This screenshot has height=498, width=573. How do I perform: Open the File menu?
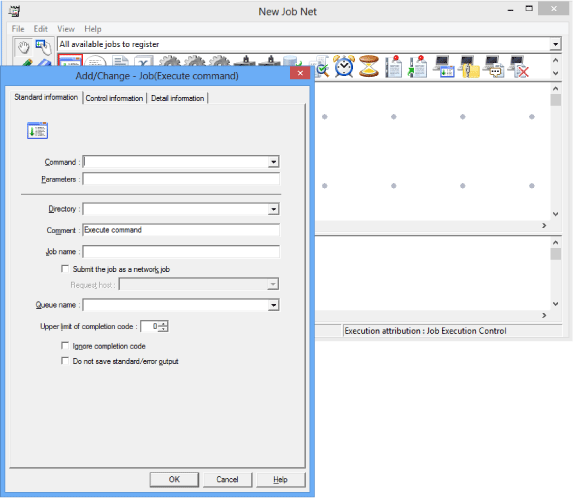18,29
